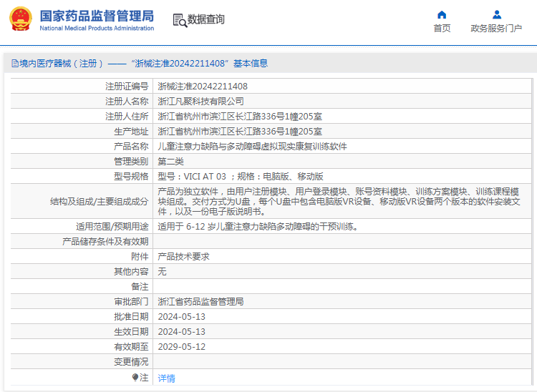Image resolution: width=537 pixels, height=392 pixels.
Task: Click the 备注 label
Action: [x=140, y=287]
